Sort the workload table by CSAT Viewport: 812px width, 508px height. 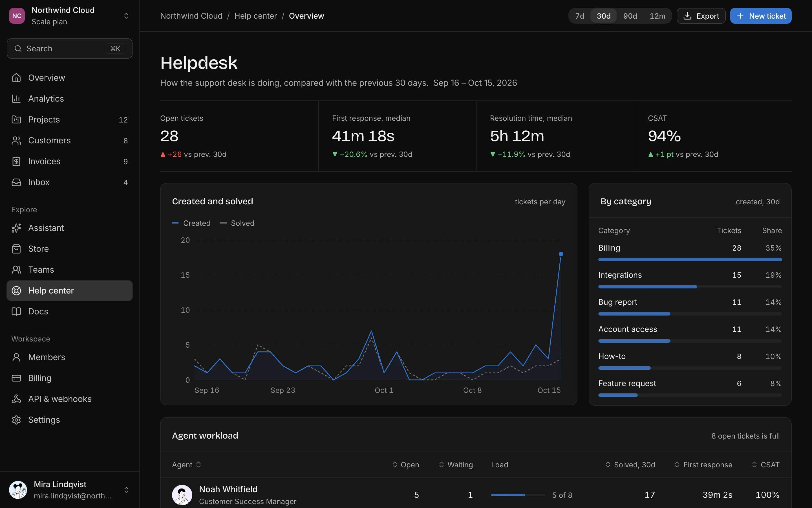tap(765, 465)
